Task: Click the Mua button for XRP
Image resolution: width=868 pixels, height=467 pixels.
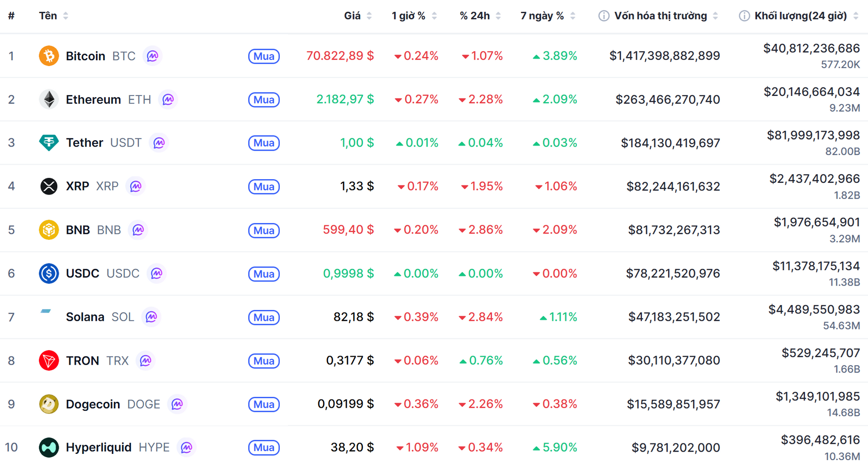Action: (264, 186)
